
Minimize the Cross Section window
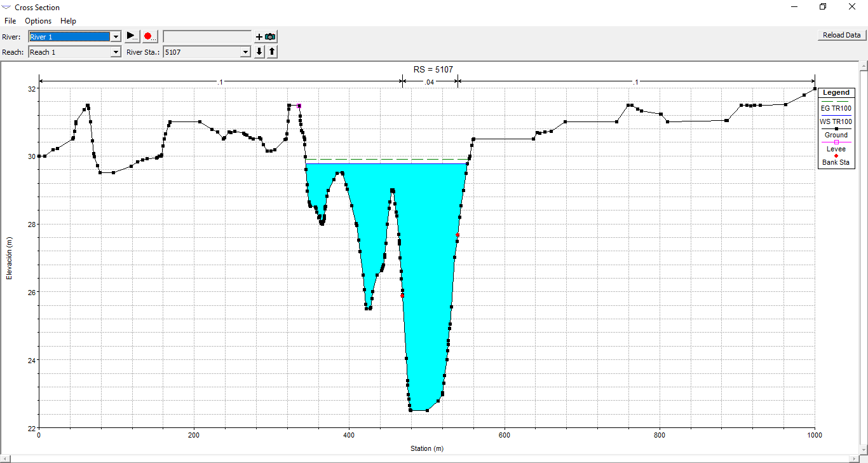pos(794,7)
